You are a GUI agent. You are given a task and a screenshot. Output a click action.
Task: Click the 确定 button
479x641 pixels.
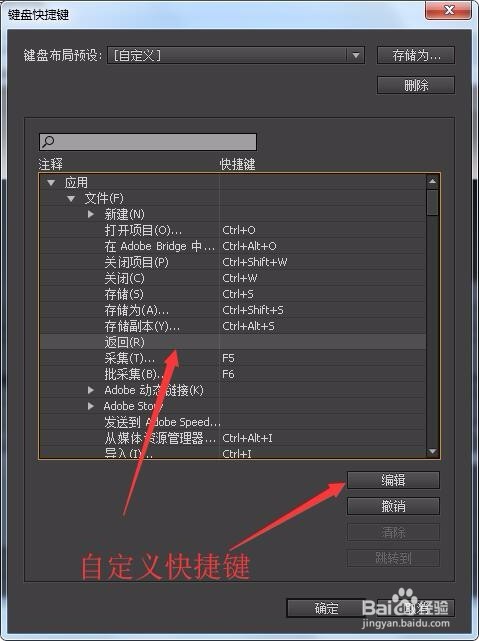[x=326, y=608]
